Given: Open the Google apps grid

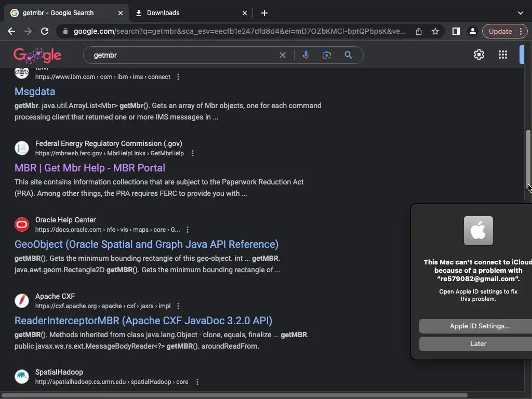Looking at the screenshot, I should pos(503,55).
